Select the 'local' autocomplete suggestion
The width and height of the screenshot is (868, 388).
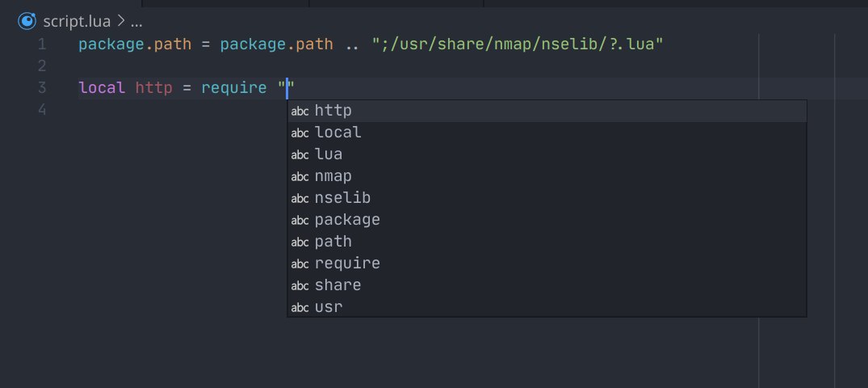click(x=547, y=133)
